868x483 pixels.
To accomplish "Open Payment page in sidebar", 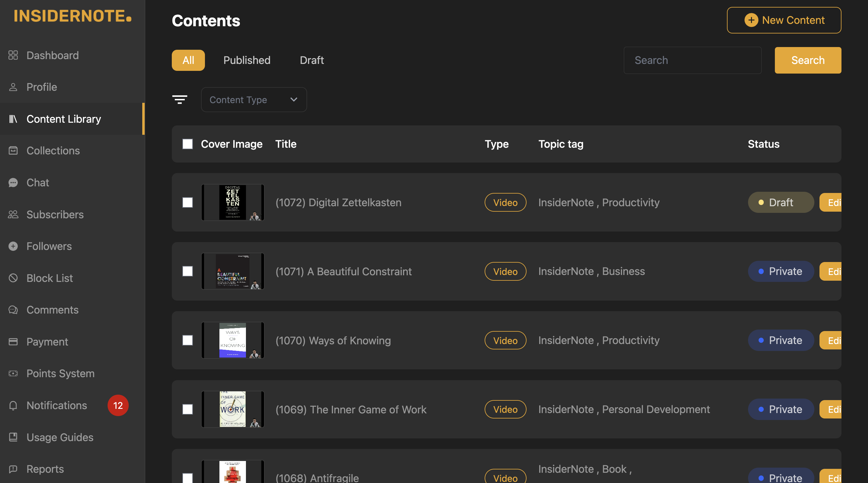I will pyautogui.click(x=72, y=342).
